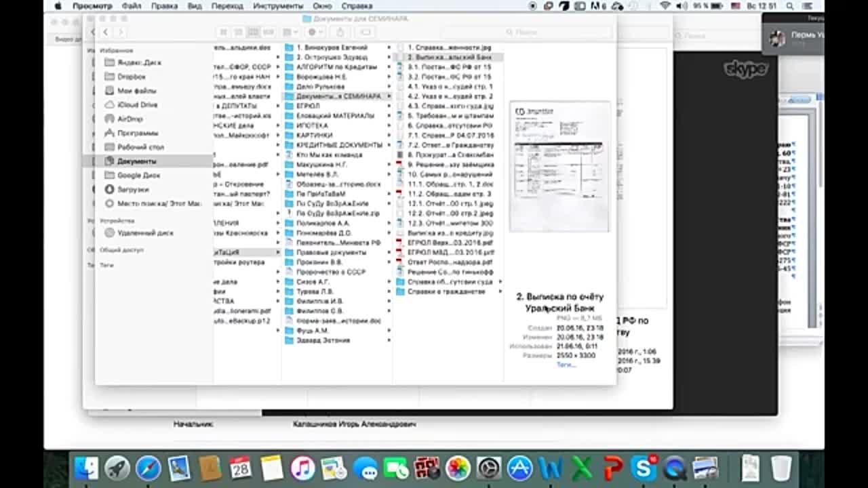Click the document preview thumbnail
Screen dimensions: 868x488
[559, 167]
